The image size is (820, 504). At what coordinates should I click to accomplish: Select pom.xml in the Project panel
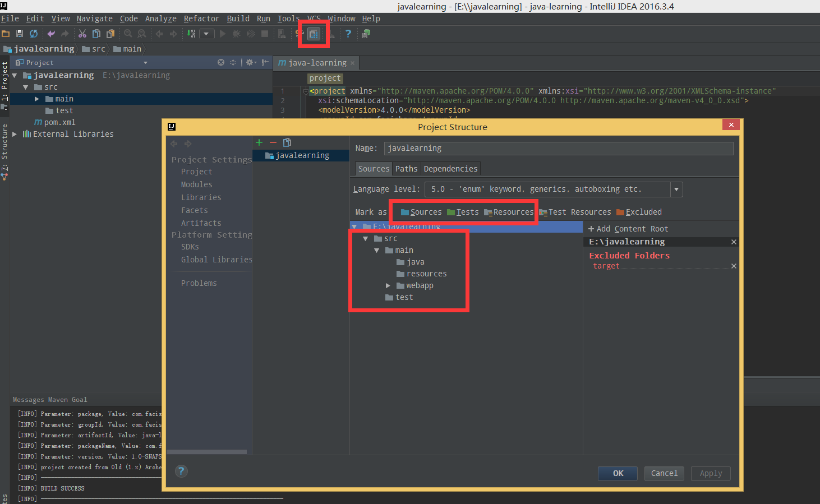pyautogui.click(x=54, y=123)
